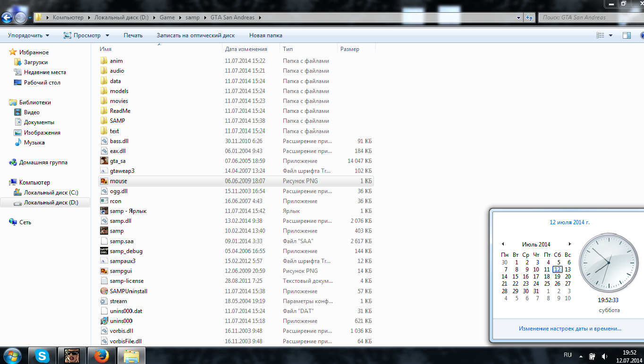Screen dimensions: 644x364
Task: Expand address bar history dropdown
Action: click(x=519, y=17)
